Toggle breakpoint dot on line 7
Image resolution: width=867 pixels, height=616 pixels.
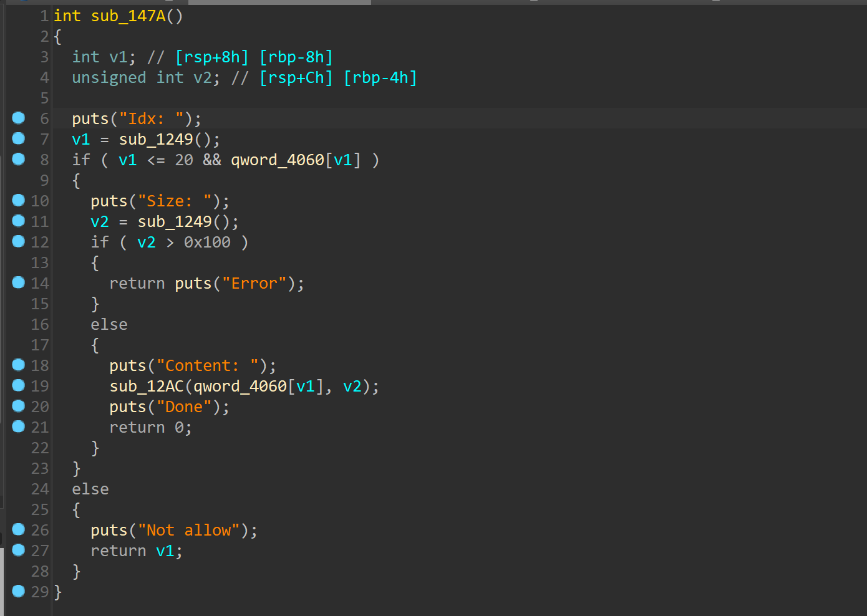click(19, 138)
